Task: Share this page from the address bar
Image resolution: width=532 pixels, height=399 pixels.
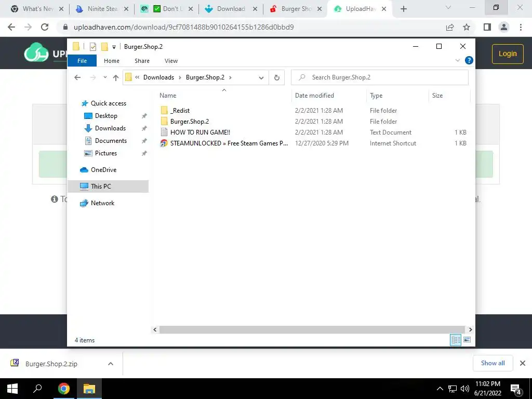Action: tap(450, 27)
